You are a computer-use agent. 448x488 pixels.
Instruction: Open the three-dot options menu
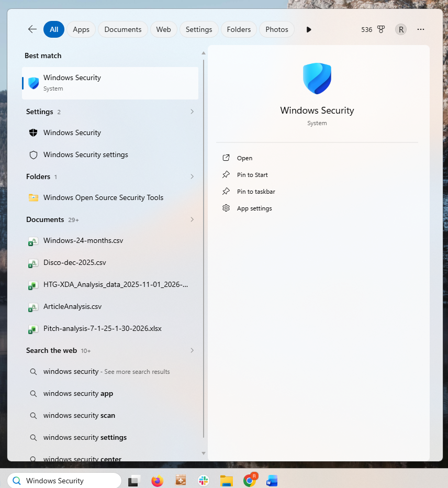pos(421,29)
